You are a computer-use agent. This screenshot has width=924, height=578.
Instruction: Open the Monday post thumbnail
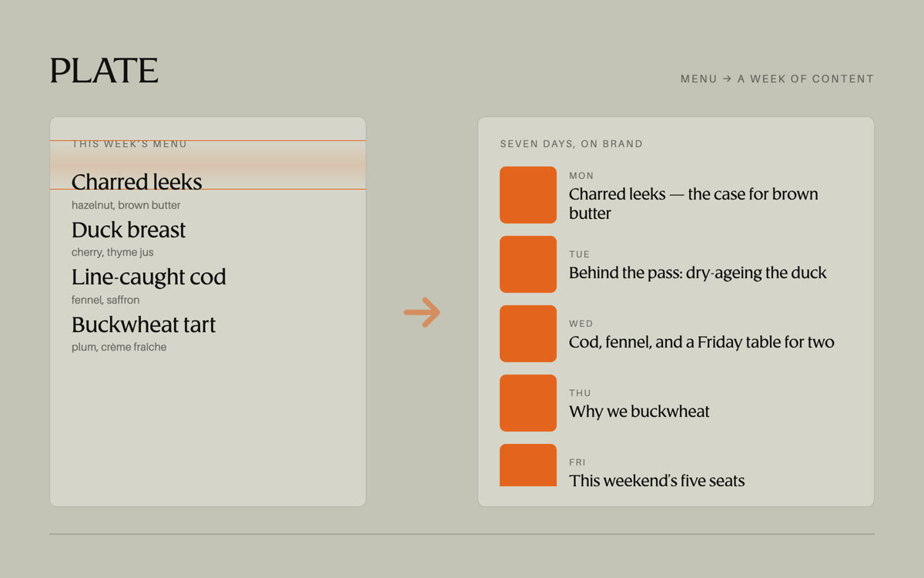pos(528,195)
